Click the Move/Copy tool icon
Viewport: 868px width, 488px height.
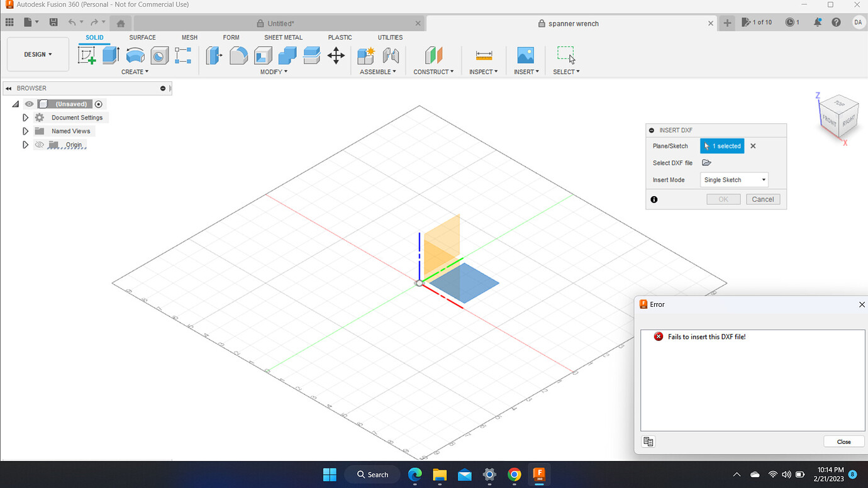(x=336, y=55)
